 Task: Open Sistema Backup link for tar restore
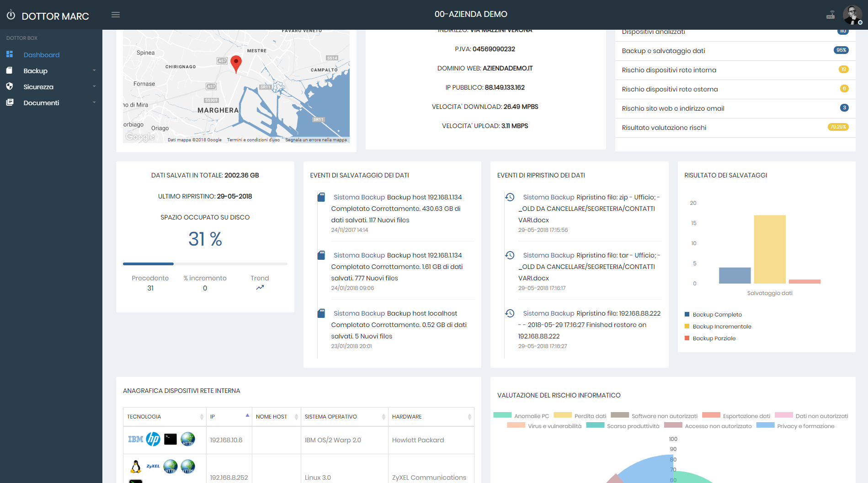[548, 255]
